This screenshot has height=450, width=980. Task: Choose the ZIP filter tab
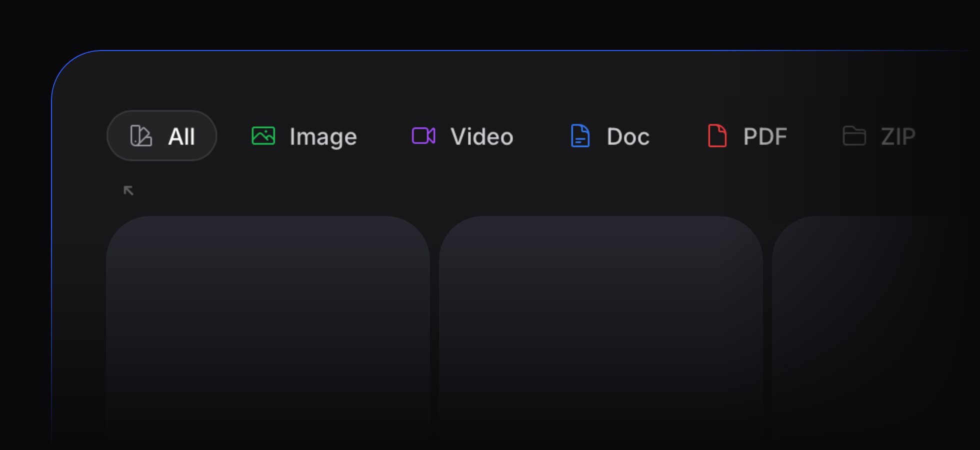click(879, 136)
